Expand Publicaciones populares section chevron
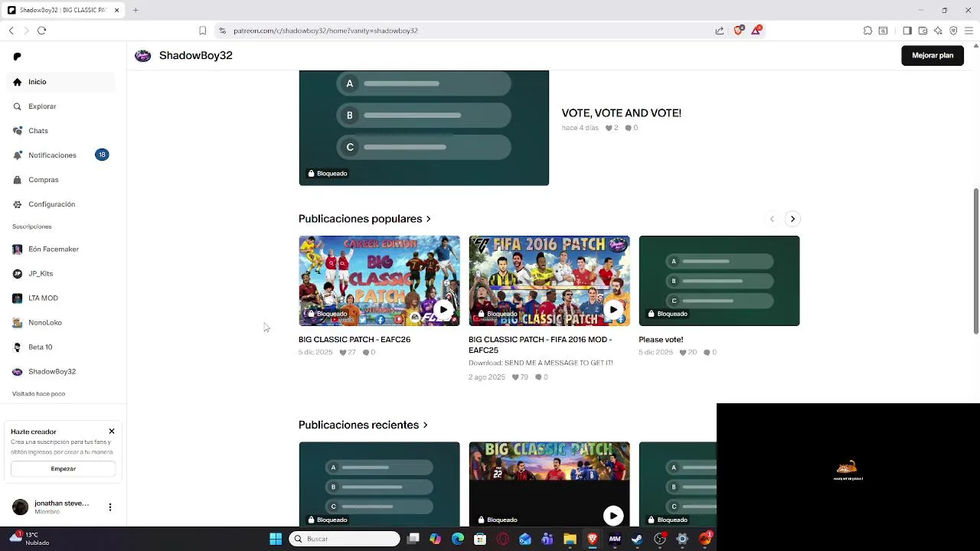The width and height of the screenshot is (980, 551). tap(428, 219)
